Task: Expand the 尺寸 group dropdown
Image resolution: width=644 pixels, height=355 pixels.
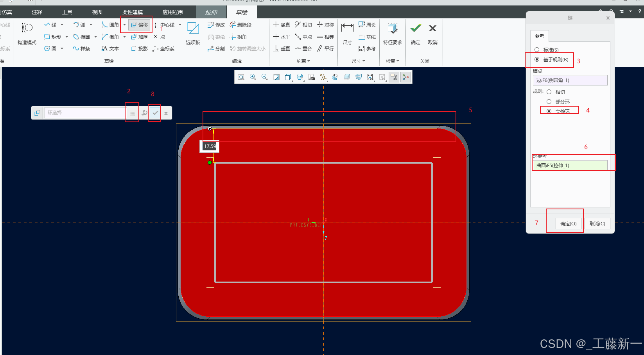Action: (x=359, y=61)
